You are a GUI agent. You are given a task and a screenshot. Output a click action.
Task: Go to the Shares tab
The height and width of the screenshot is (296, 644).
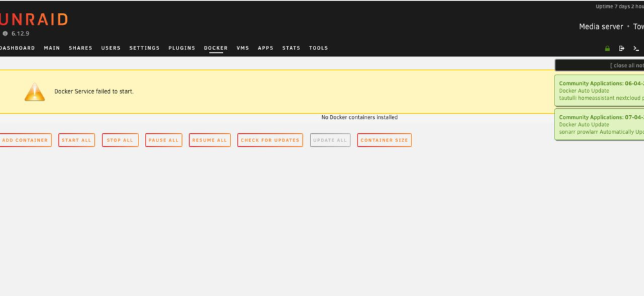[x=80, y=48]
